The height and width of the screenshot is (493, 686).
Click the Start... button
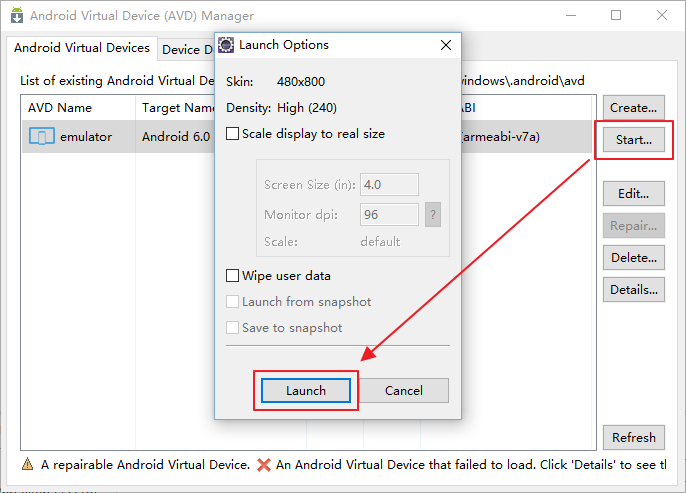(x=634, y=140)
